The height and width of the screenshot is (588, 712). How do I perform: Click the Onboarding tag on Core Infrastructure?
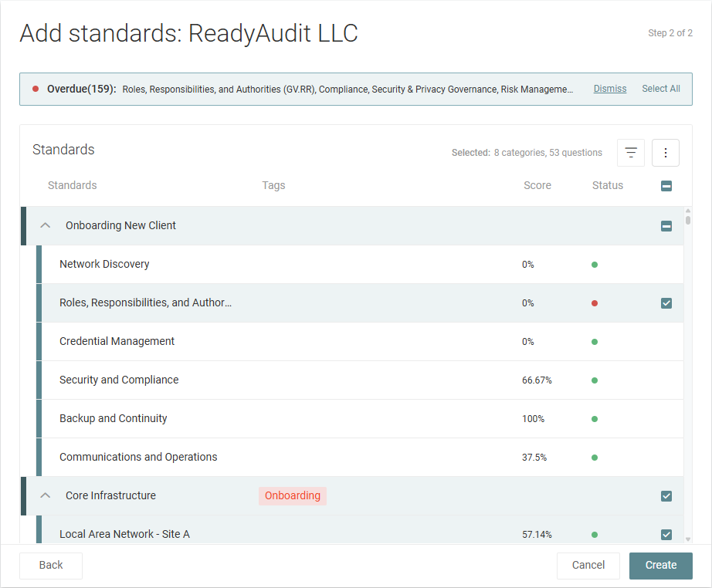click(293, 496)
